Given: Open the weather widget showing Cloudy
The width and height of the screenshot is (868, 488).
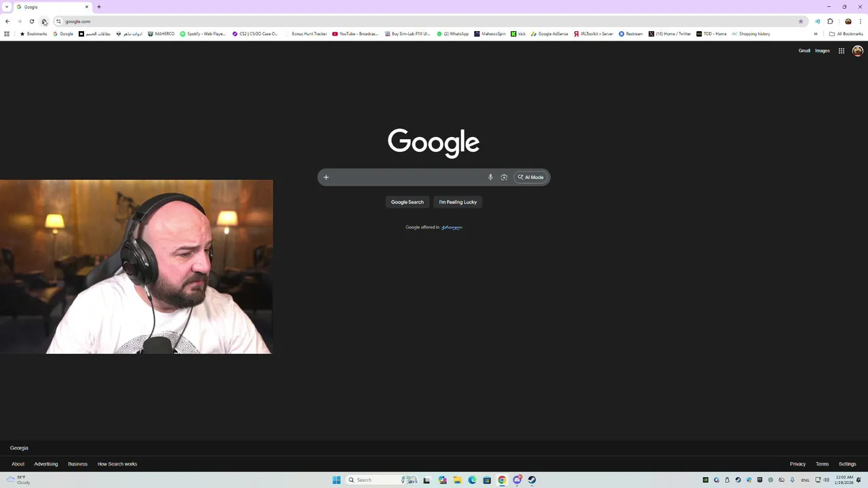Looking at the screenshot, I should pos(19,480).
